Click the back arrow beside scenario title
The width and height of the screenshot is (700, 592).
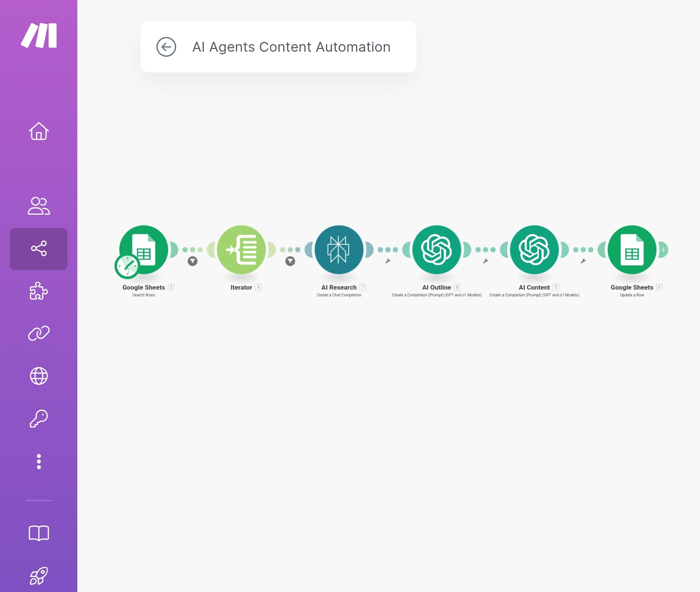pyautogui.click(x=166, y=47)
